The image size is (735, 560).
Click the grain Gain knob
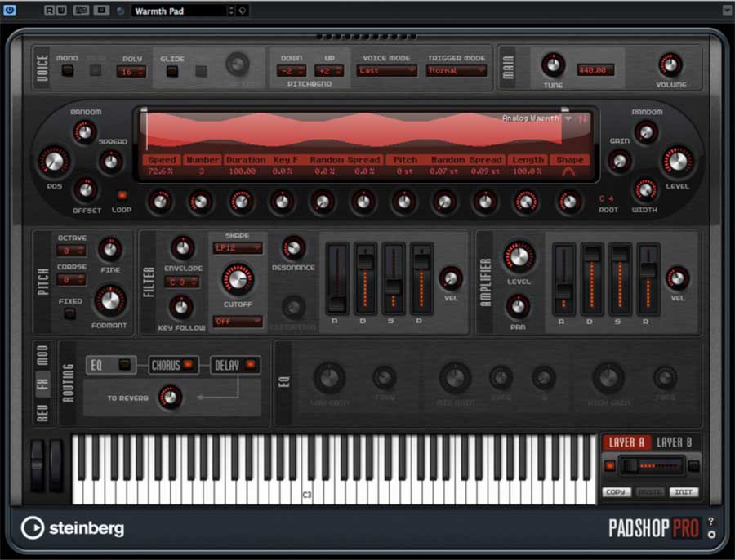pos(619,161)
